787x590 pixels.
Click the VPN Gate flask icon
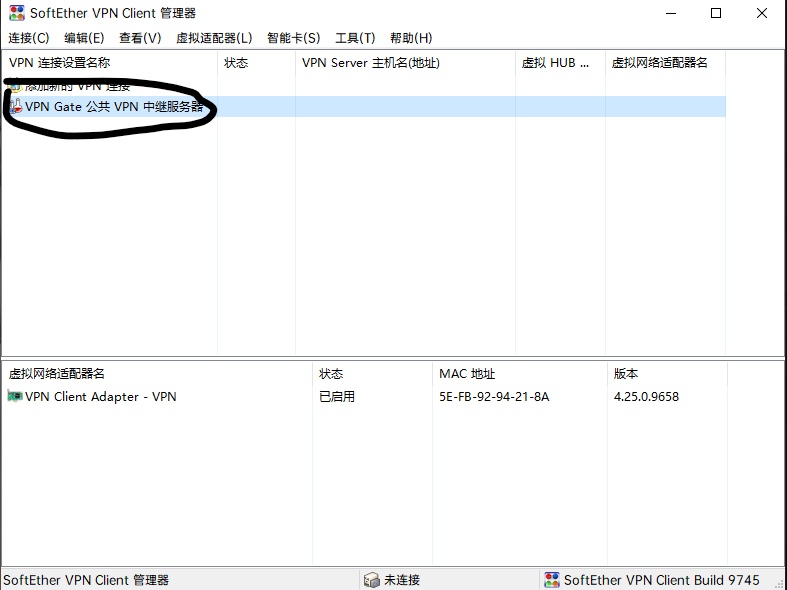tap(16, 106)
